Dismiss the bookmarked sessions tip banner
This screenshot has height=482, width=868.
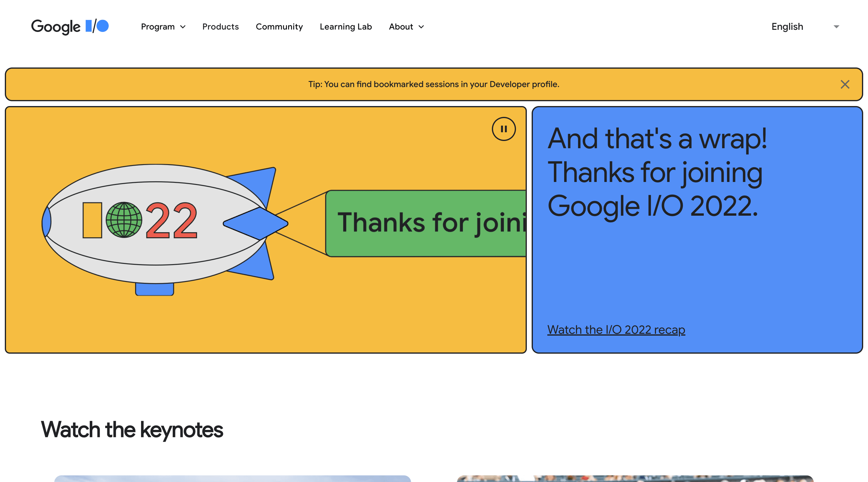pos(845,85)
